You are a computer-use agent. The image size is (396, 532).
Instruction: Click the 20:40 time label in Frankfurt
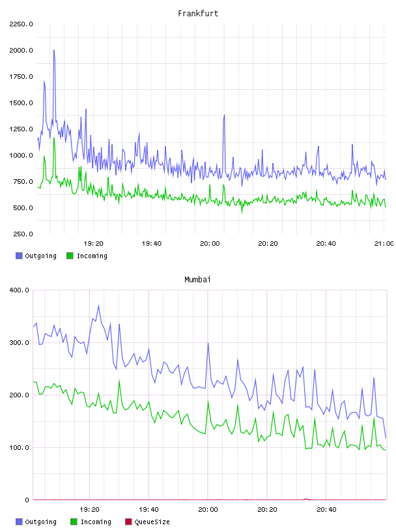(326, 244)
